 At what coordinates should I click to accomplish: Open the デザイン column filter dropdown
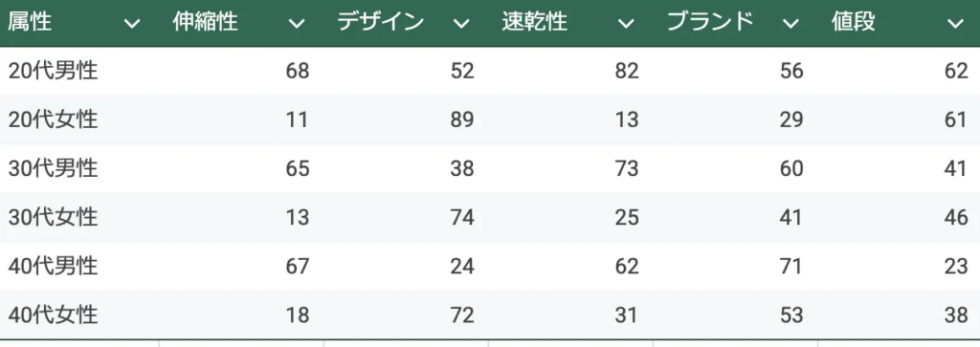pyautogui.click(x=461, y=24)
